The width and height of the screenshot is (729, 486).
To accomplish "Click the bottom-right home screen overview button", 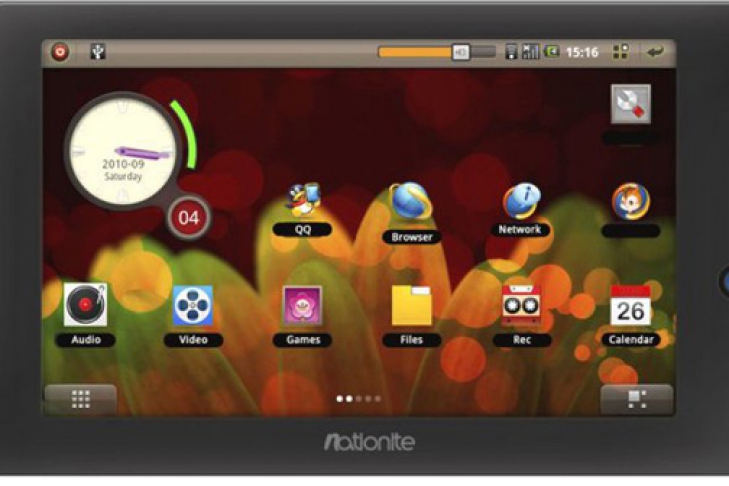I will (636, 399).
